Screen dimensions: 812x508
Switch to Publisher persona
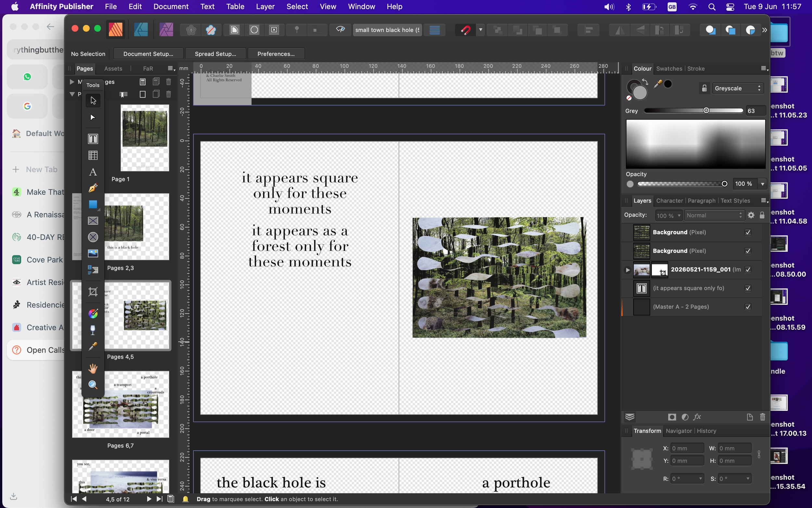116,30
